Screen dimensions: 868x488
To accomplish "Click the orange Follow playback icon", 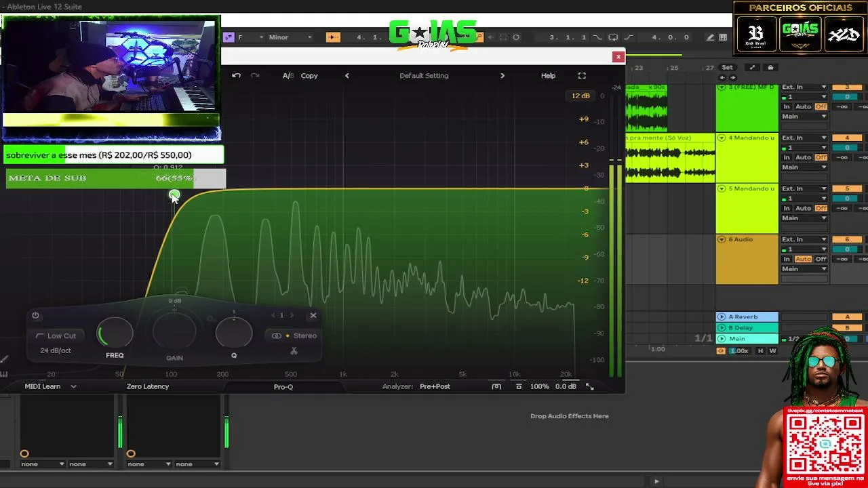I will tap(332, 37).
